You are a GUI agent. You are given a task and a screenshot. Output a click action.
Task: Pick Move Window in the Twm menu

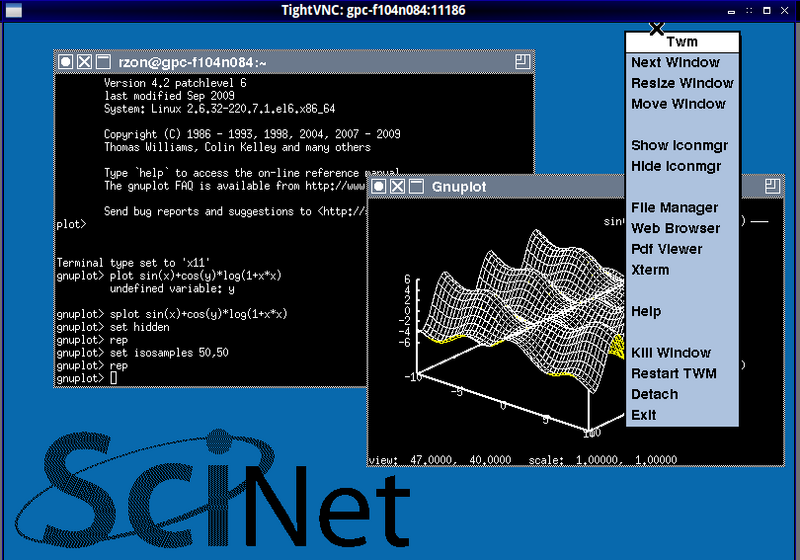682,104
